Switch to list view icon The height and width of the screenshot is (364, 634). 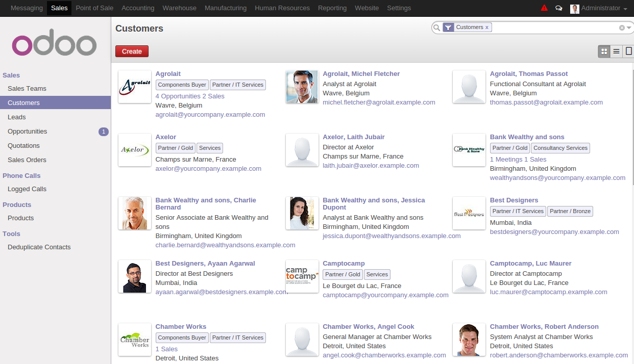coord(617,51)
